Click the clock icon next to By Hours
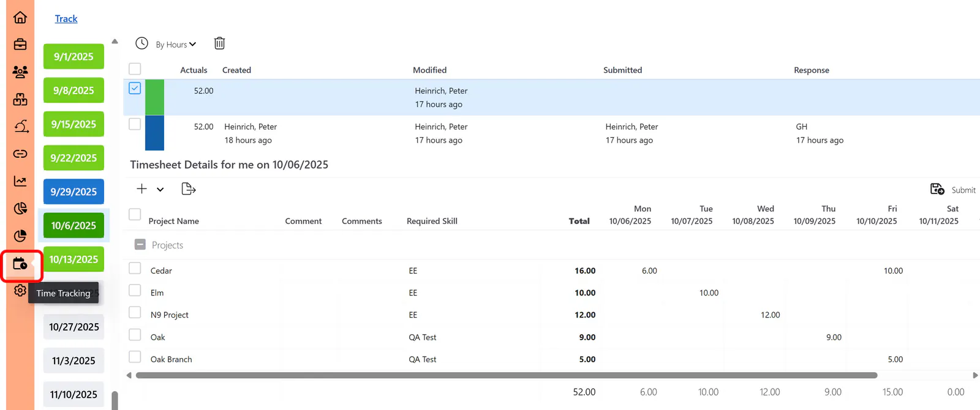Image resolution: width=980 pixels, height=410 pixels. click(141, 43)
